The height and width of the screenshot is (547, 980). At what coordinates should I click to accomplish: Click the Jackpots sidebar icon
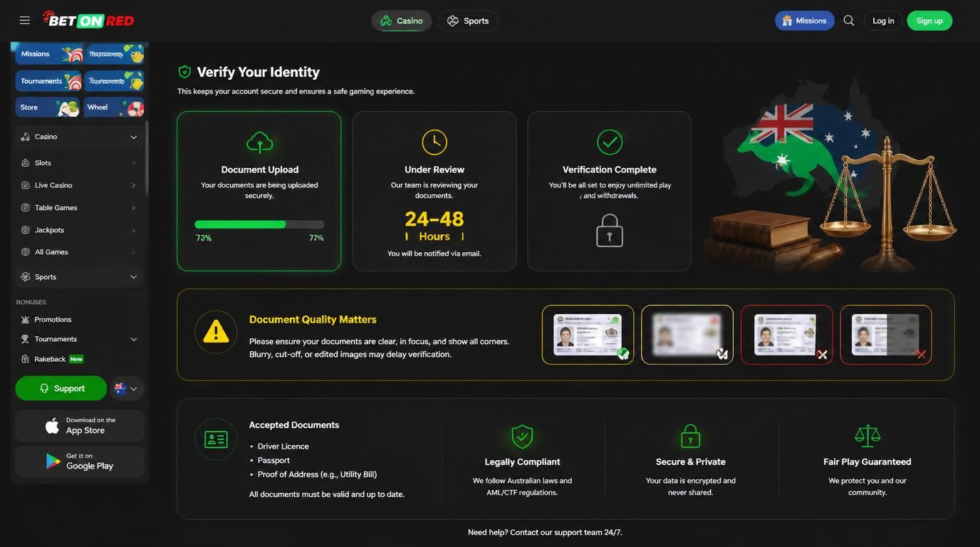[26, 230]
